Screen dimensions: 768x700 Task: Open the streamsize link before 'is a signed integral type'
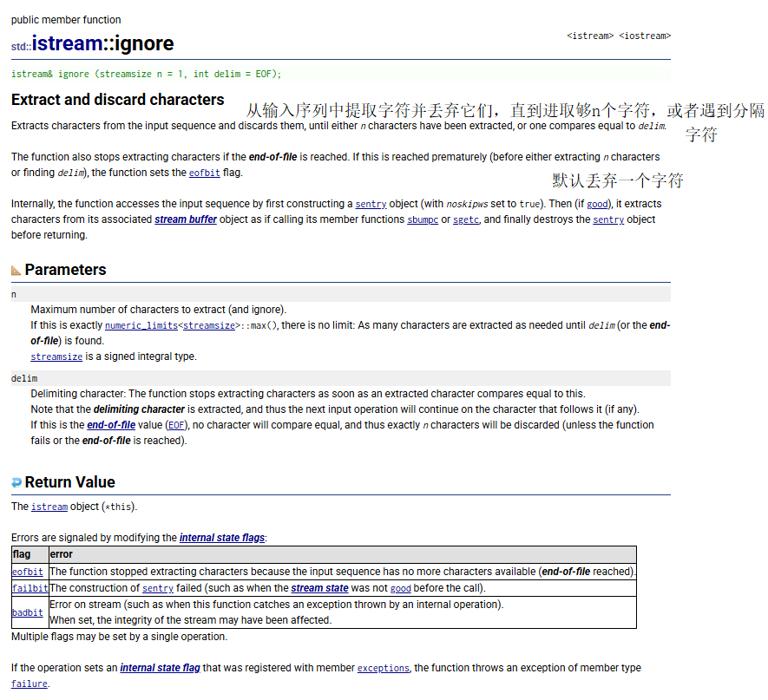[x=56, y=357]
